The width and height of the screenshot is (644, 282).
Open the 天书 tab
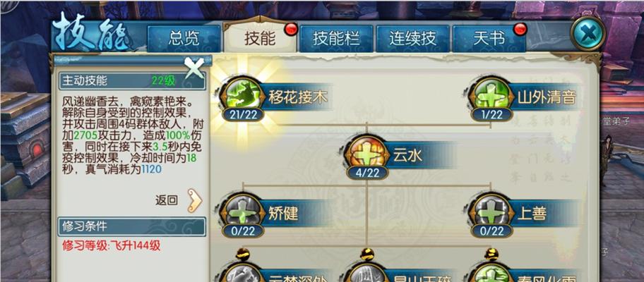489,39
